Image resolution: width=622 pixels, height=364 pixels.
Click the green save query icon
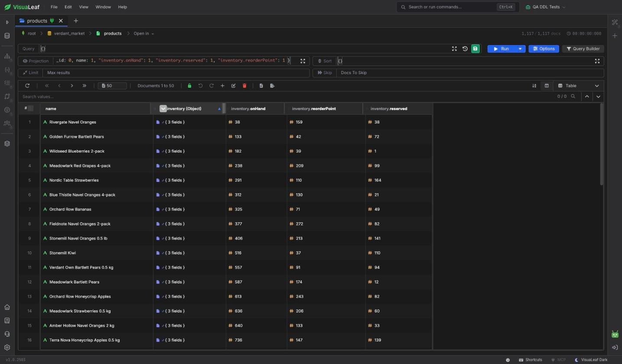click(475, 49)
